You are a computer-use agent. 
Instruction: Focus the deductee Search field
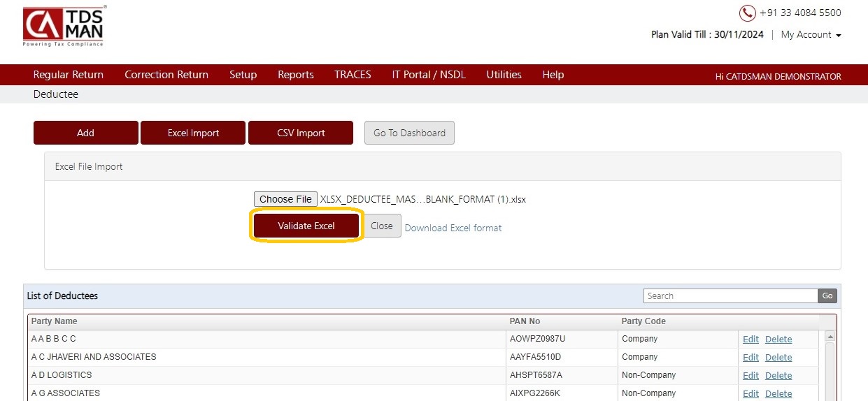click(x=730, y=296)
